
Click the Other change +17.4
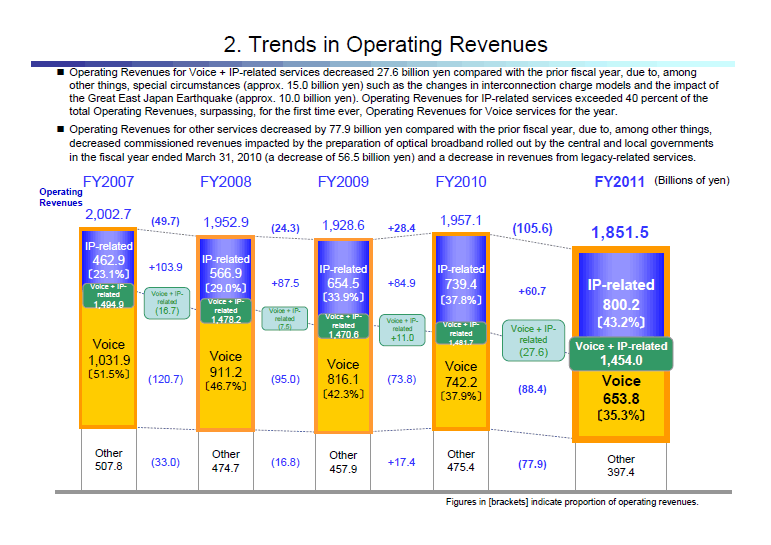[x=401, y=462]
